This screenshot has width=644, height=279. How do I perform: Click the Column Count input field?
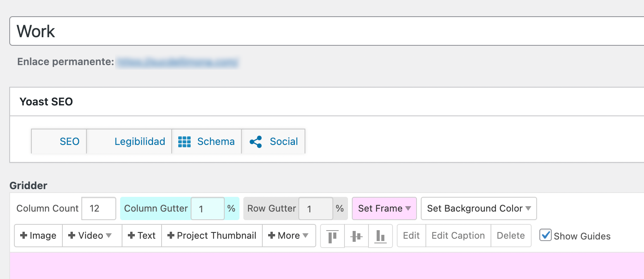click(x=99, y=208)
